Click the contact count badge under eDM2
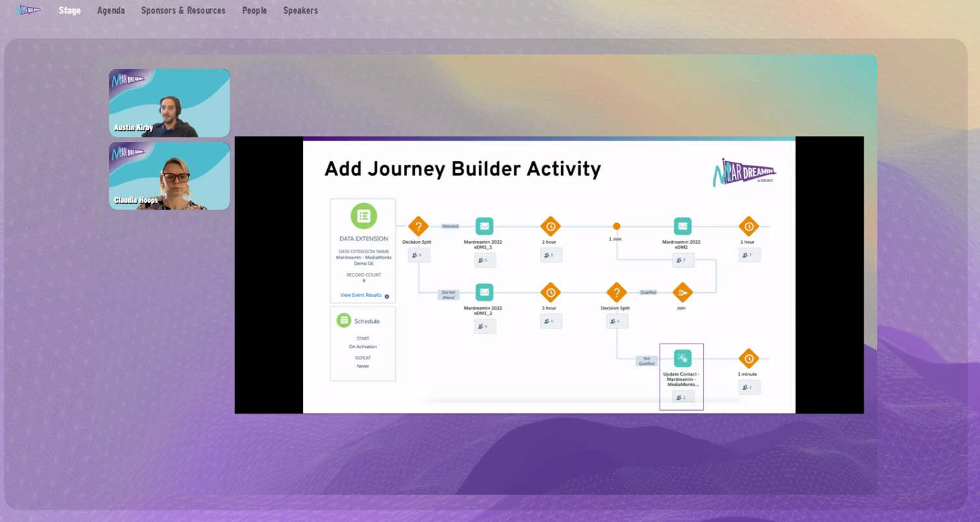980x522 pixels. (683, 260)
